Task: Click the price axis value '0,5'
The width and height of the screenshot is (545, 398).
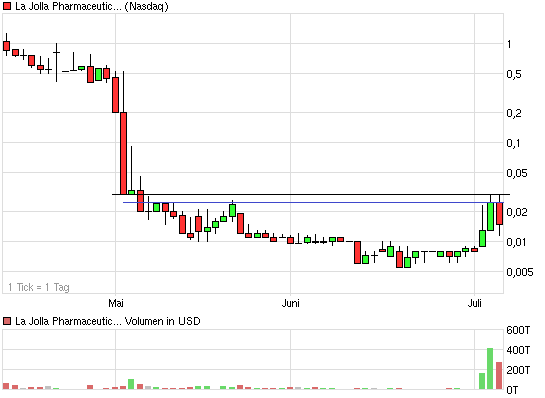Action: pyautogui.click(x=514, y=74)
